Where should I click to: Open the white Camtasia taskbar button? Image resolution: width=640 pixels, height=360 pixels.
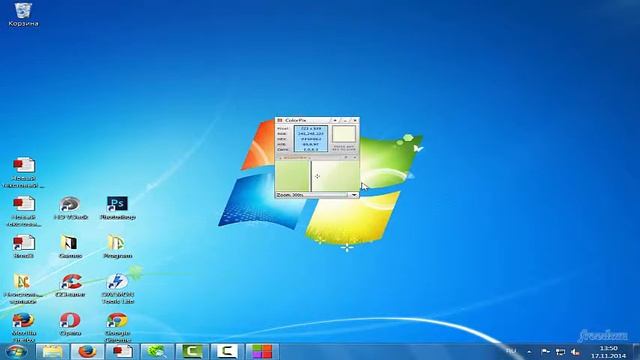coord(227,352)
